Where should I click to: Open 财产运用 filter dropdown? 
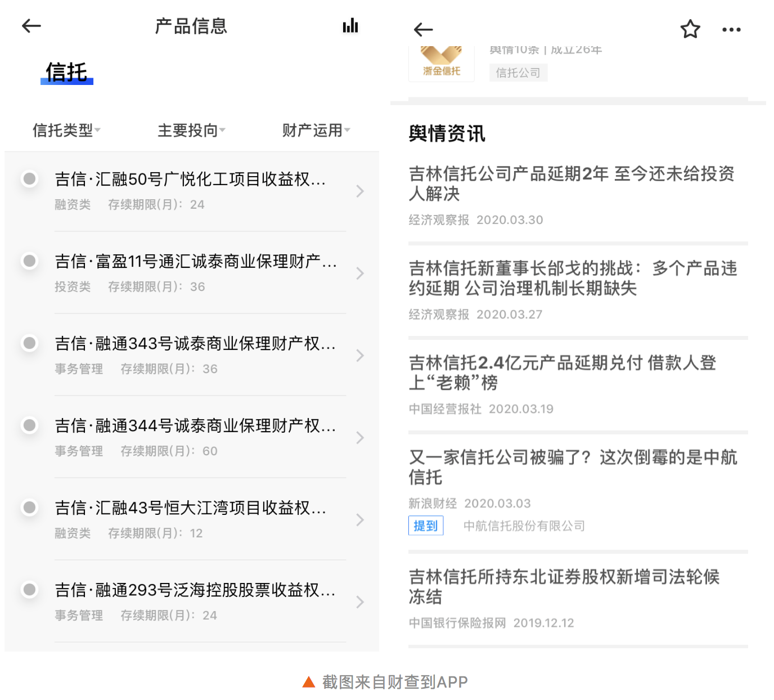point(316,131)
